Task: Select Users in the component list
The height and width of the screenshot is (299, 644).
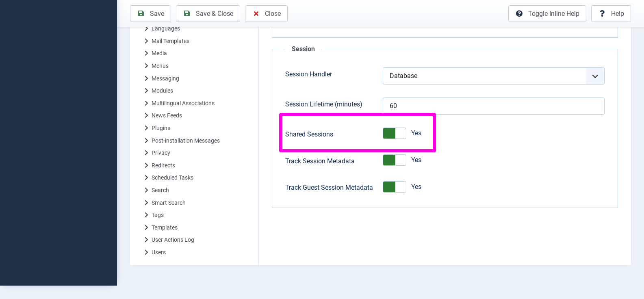Action: [158, 252]
